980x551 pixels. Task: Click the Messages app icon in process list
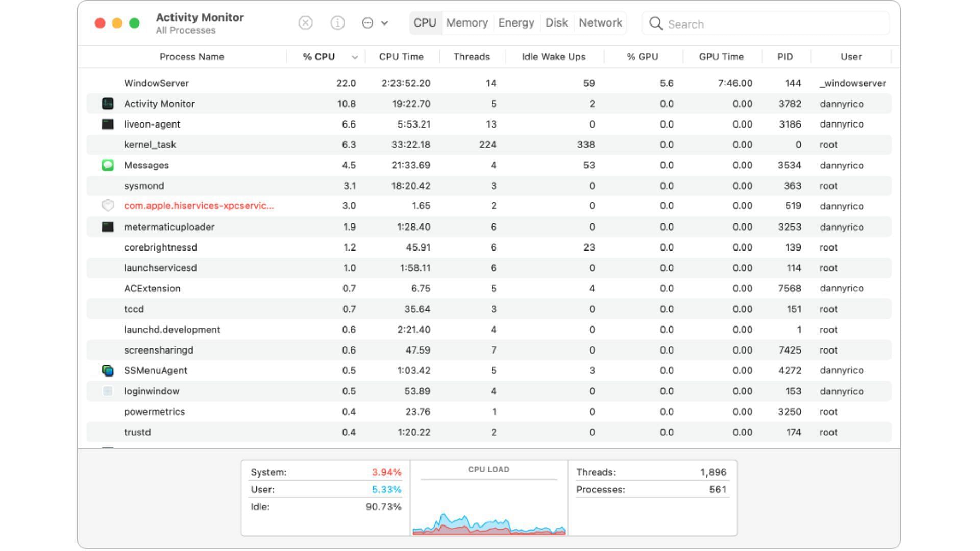(108, 164)
